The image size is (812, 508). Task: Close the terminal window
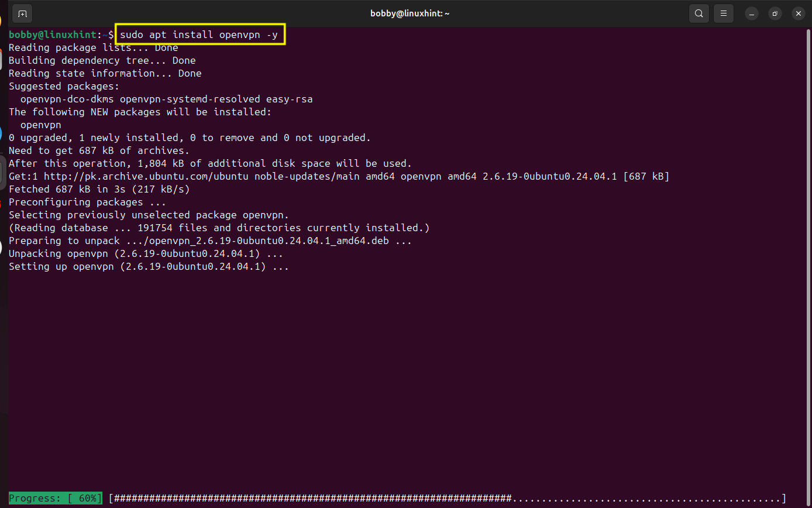[x=797, y=13]
